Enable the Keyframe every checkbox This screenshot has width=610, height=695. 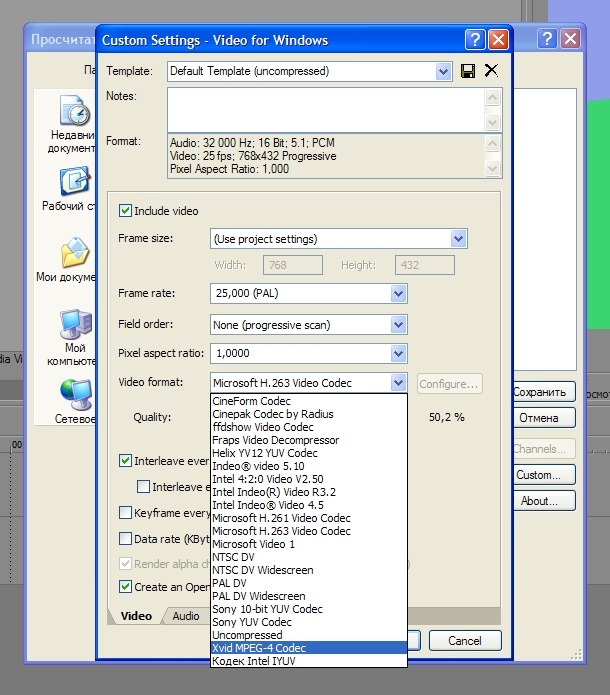[125, 512]
